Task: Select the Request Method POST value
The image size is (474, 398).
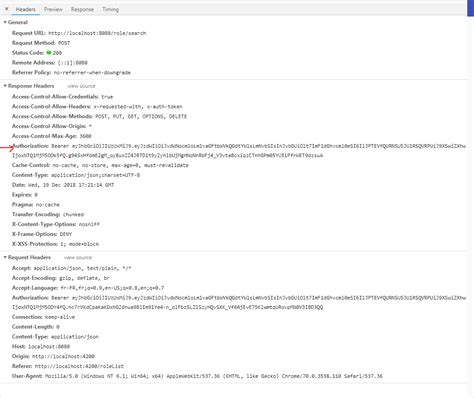Action: point(64,43)
